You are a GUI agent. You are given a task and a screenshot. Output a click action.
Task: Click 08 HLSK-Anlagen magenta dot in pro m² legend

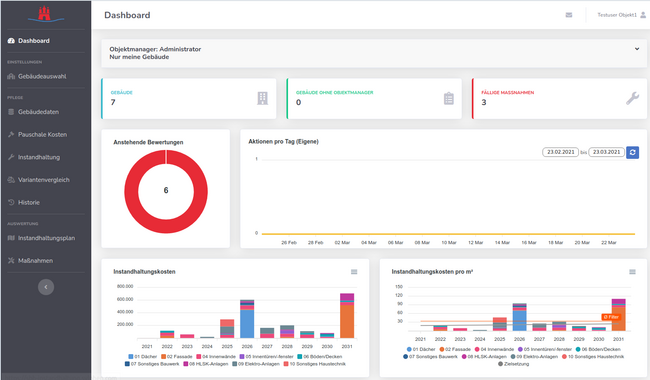click(464, 356)
